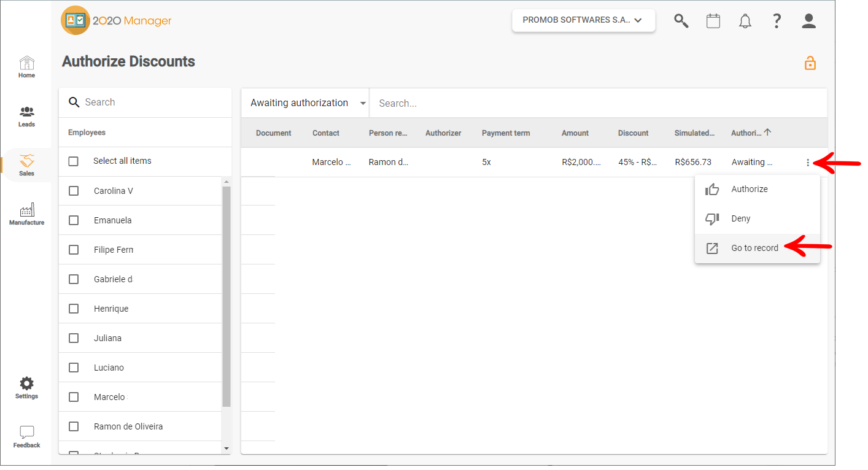Click scroll-down arrow of employee list
The height and width of the screenshot is (470, 868).
click(x=226, y=449)
